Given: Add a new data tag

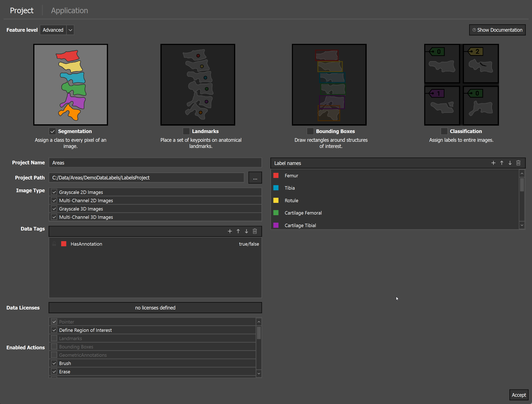Looking at the screenshot, I should [x=230, y=231].
